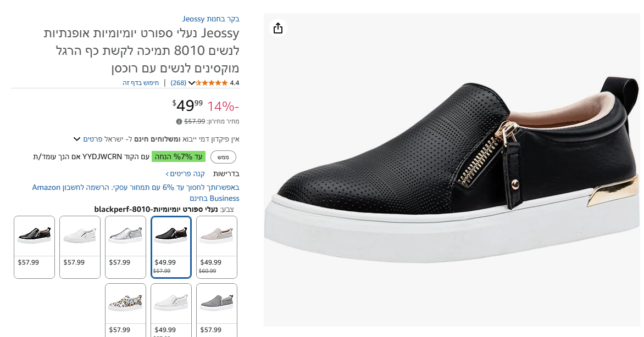Expand the ratings dropdown chevron

[x=192, y=83]
